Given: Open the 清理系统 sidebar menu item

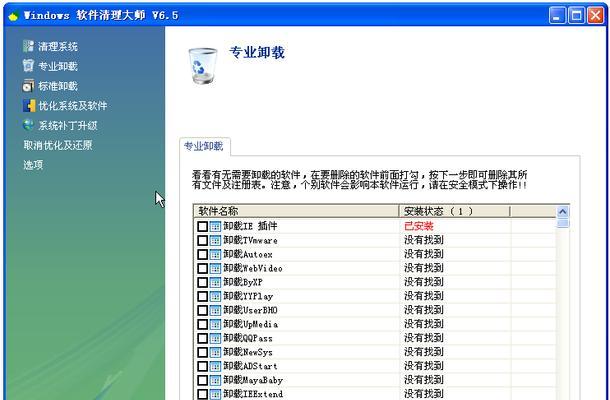Looking at the screenshot, I should click(58, 47).
